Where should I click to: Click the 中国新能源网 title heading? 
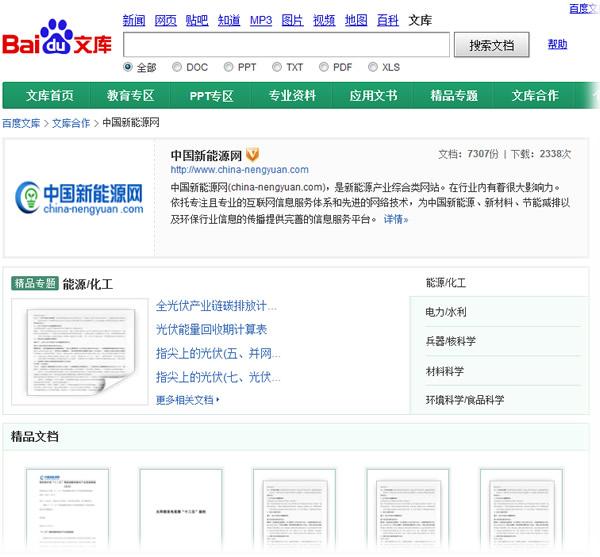[206, 155]
